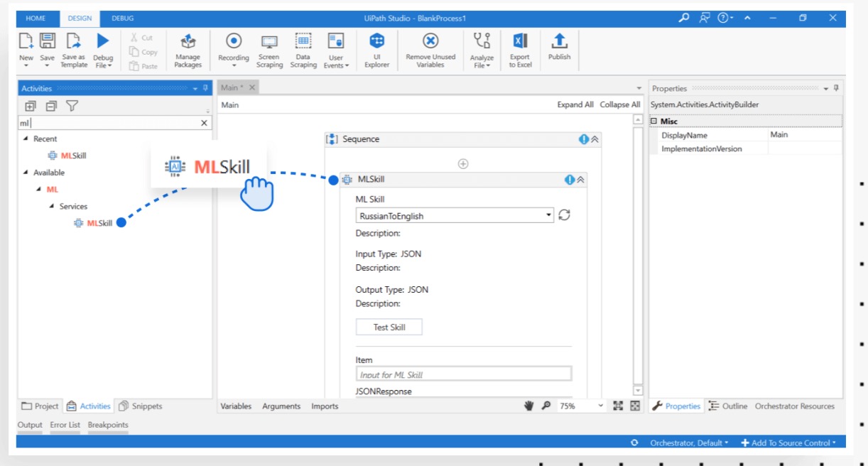Click Collapse All in designer

620,104
